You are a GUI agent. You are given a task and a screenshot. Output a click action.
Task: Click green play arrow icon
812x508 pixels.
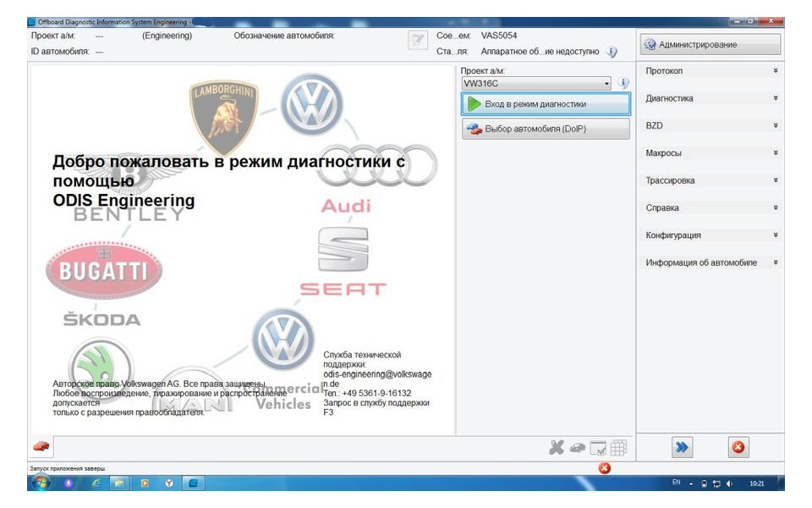(474, 103)
